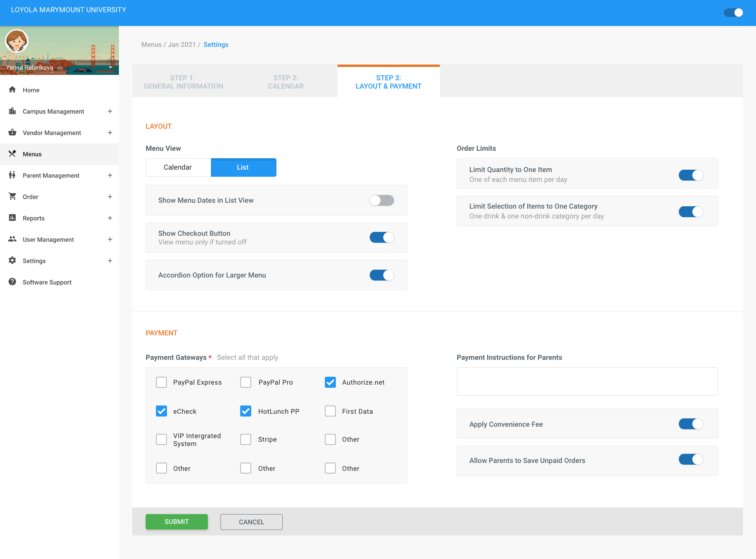The image size is (756, 559).
Task: Enable Show Menu Dates in List View
Action: pos(382,200)
